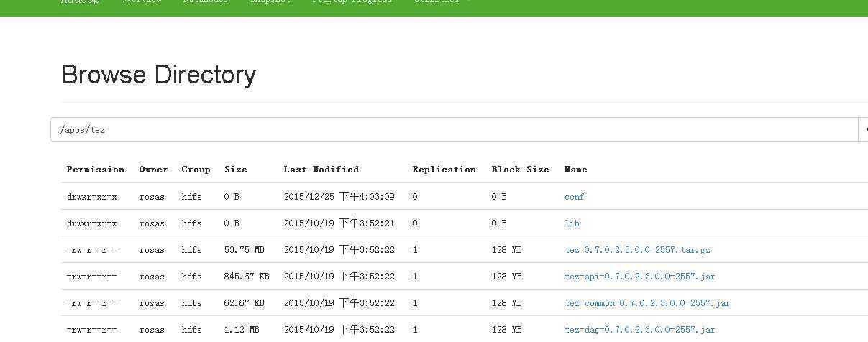Click the lib row's 3:52:21 modified date
This screenshot has height=342, width=868.
pyautogui.click(x=339, y=223)
